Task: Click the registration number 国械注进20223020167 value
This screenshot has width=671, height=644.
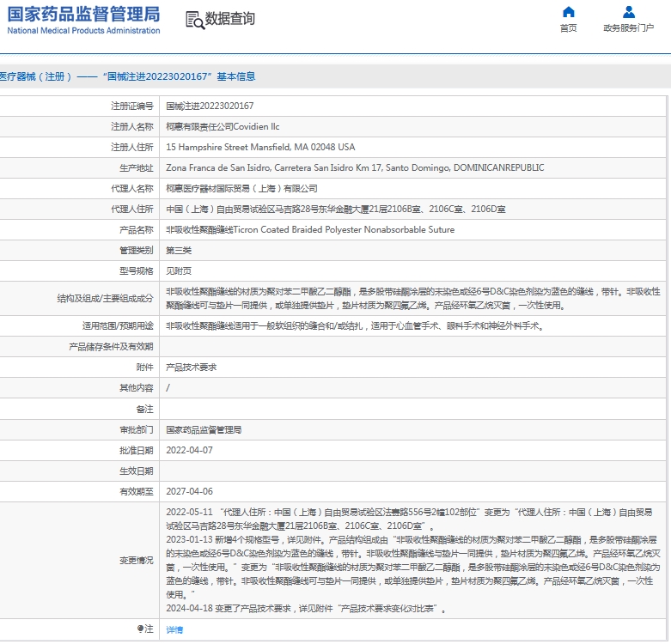Action: click(x=210, y=106)
